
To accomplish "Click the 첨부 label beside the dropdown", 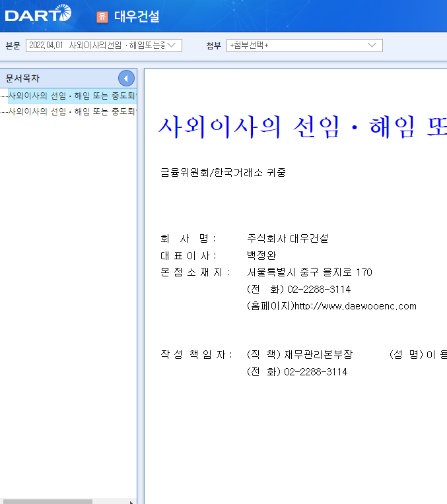I will coord(214,46).
